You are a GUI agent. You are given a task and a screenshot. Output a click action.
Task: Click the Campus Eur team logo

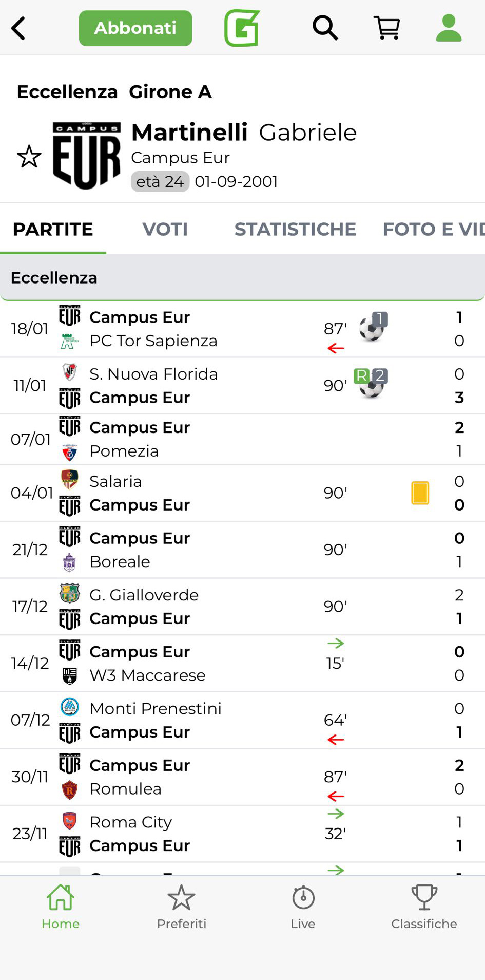point(87,156)
